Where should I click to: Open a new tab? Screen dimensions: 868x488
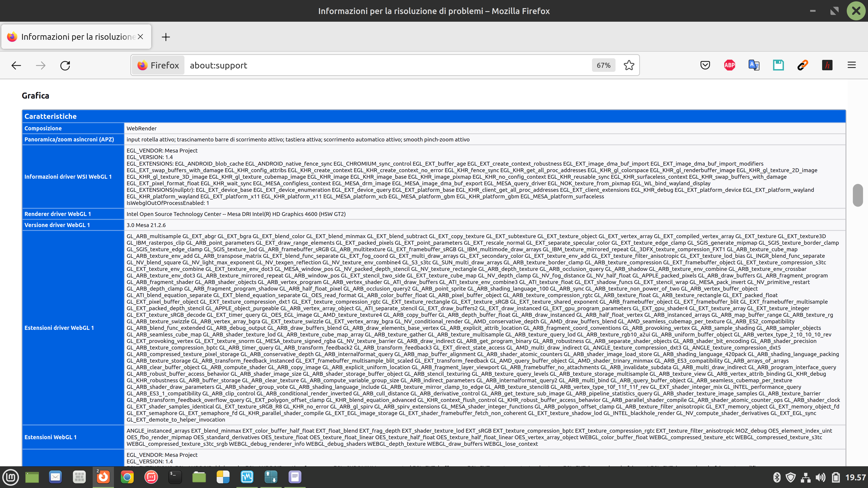click(166, 37)
